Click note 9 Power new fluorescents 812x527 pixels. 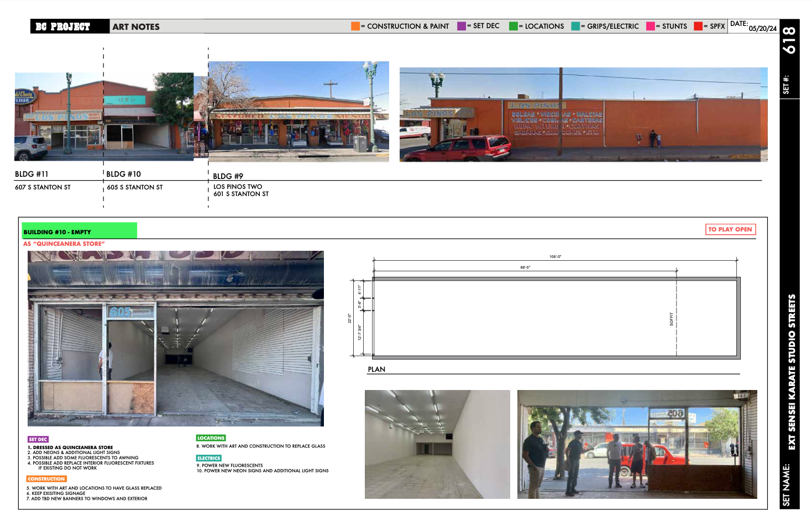[x=230, y=465]
